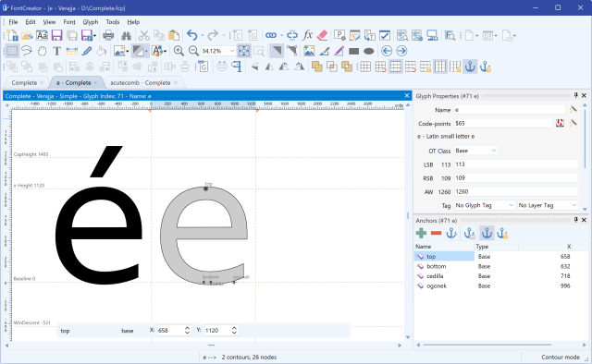
Task: Click the wand icon beside Name field
Action: pyautogui.click(x=573, y=109)
